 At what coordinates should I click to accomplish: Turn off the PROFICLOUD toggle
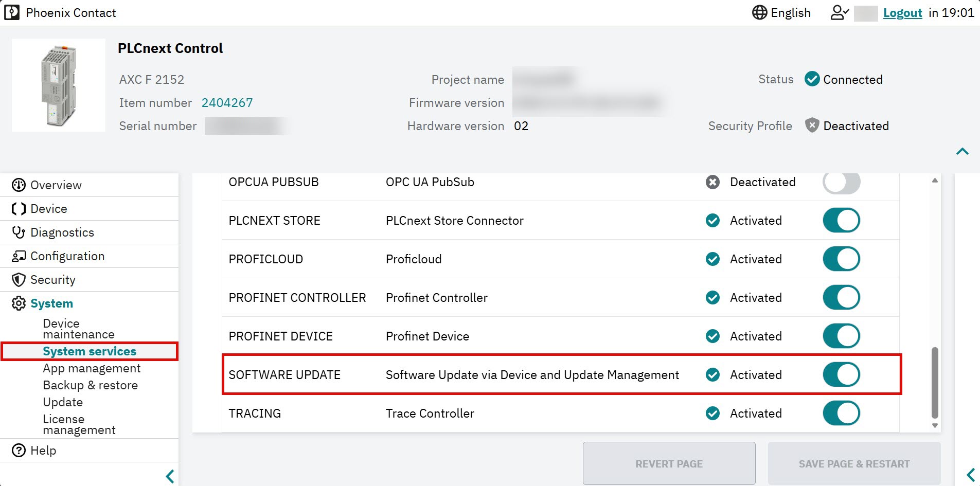click(841, 259)
